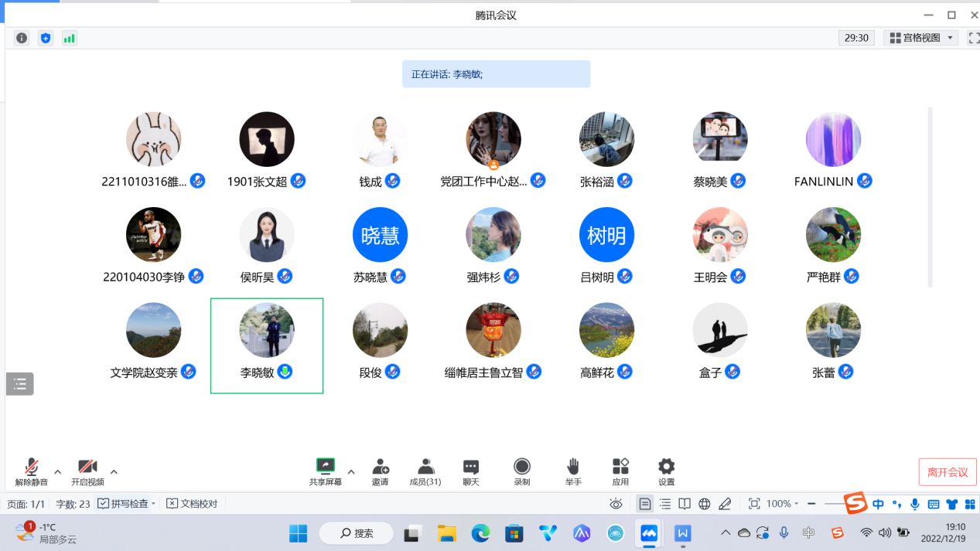Open the 成员(31) members list
Image resolution: width=980 pixels, height=551 pixels.
[425, 471]
